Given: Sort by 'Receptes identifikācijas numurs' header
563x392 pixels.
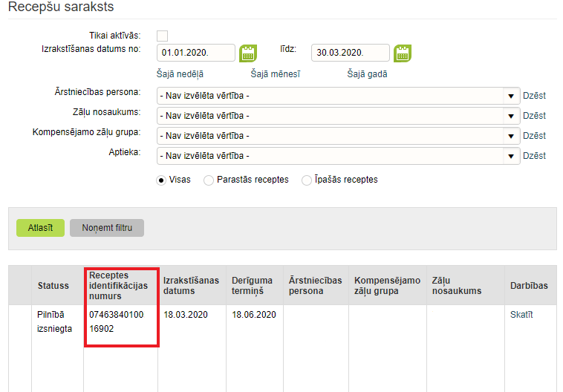Looking at the screenshot, I should [120, 286].
